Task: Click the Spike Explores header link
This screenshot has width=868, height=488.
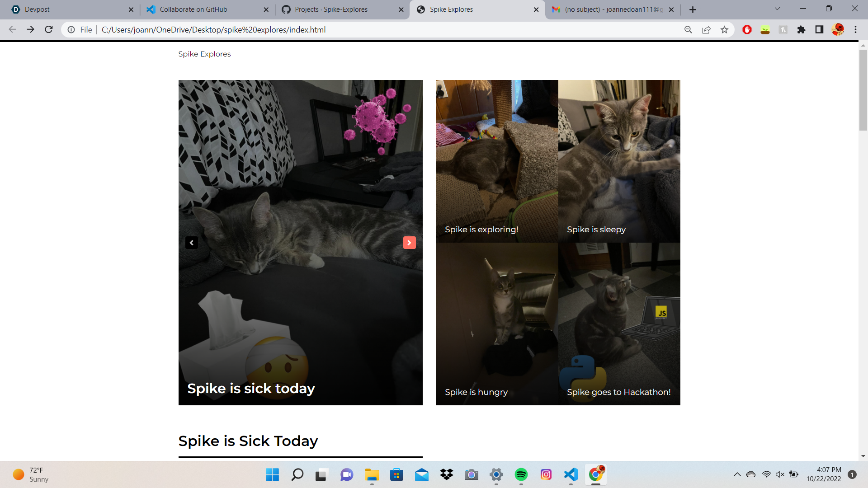Action: pos(204,54)
